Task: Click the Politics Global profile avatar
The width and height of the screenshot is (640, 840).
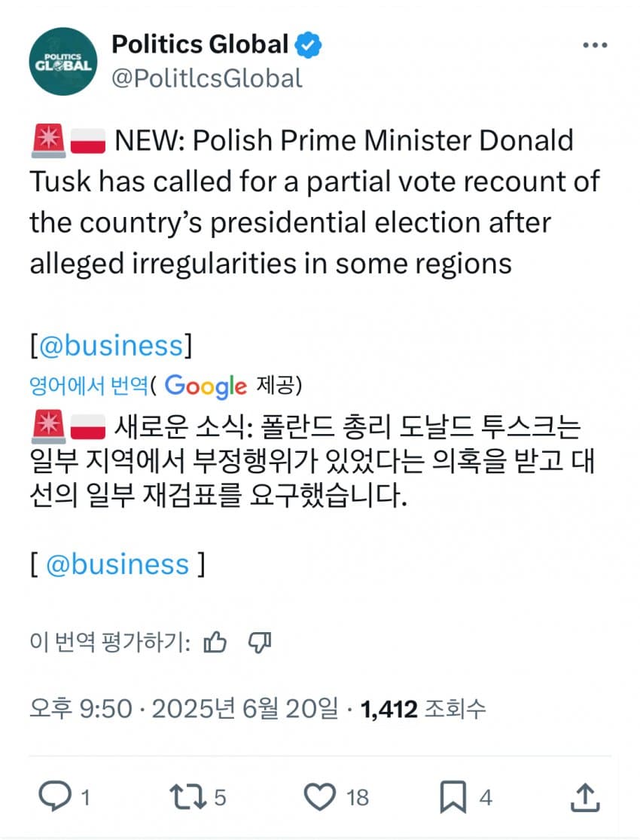Action: tap(64, 61)
